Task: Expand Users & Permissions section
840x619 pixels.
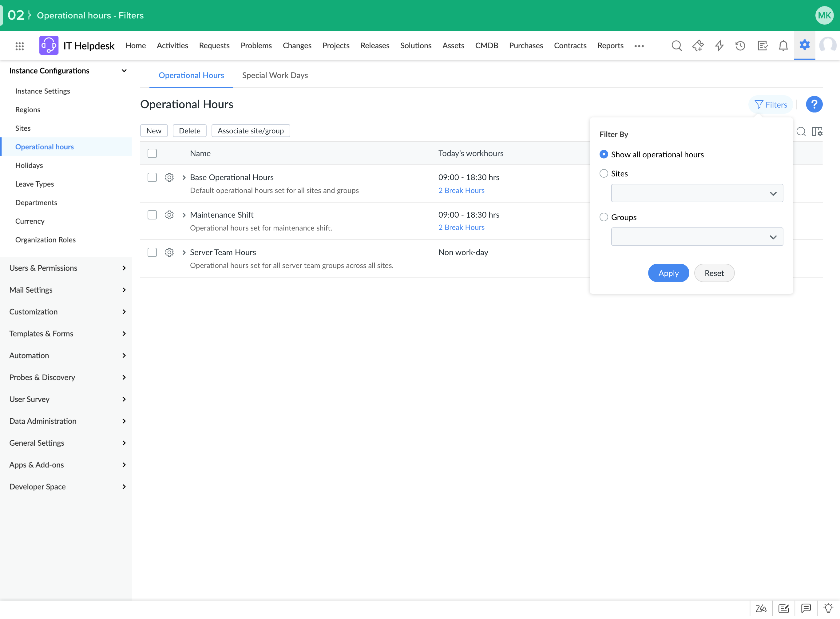Action: [124, 268]
